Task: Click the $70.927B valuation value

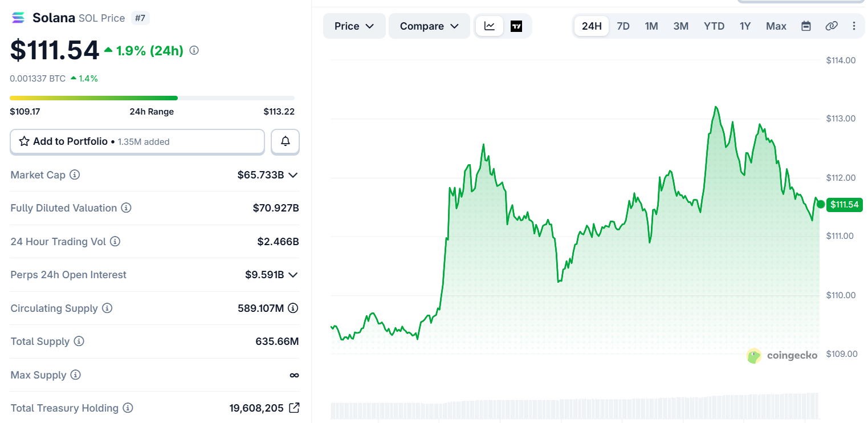Action: (x=276, y=208)
